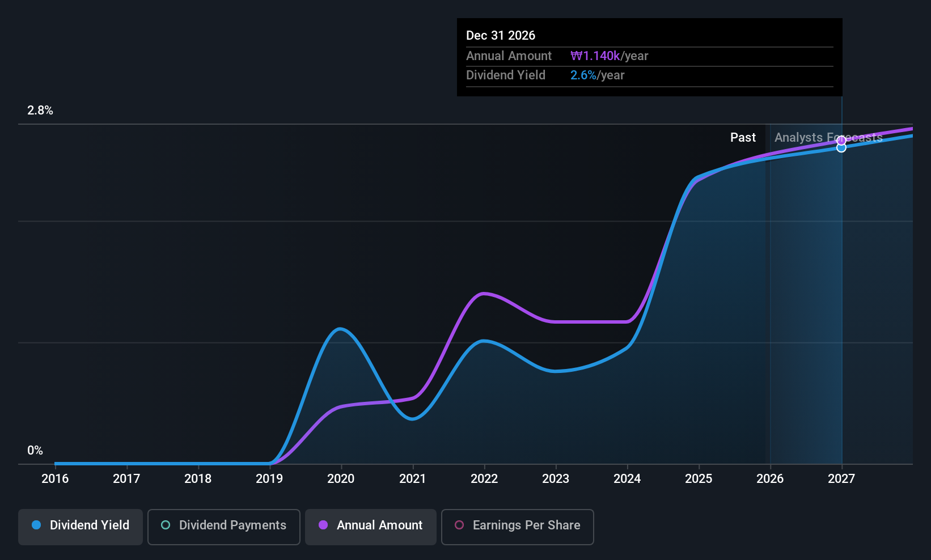Click the 2025 x-axis label
The width and height of the screenshot is (931, 560).
[699, 479]
